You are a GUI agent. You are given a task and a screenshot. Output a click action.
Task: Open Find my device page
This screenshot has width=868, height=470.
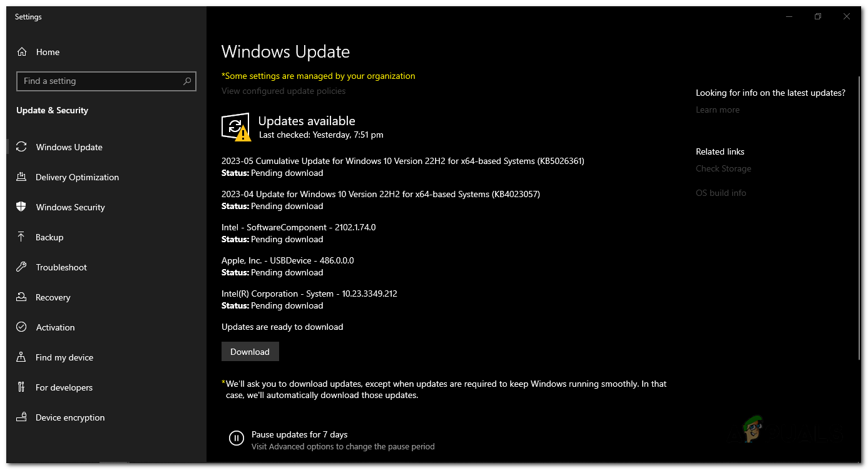click(x=64, y=357)
